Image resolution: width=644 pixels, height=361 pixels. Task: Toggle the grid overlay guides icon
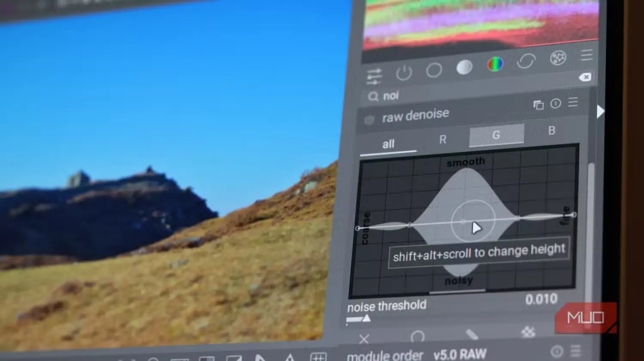318,357
